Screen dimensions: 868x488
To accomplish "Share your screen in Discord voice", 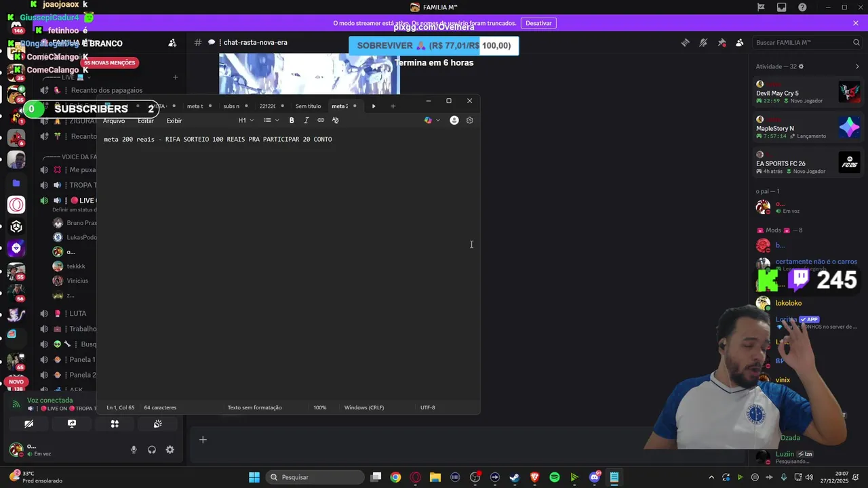I will tap(72, 424).
